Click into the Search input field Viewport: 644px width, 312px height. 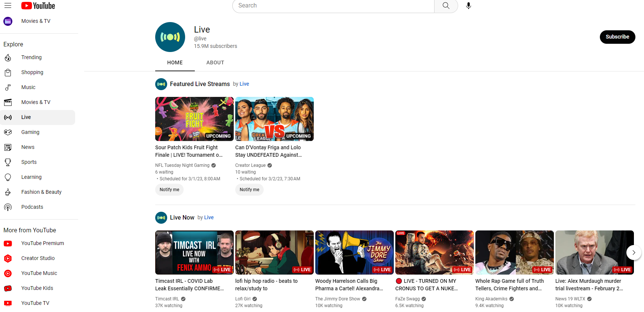click(333, 6)
